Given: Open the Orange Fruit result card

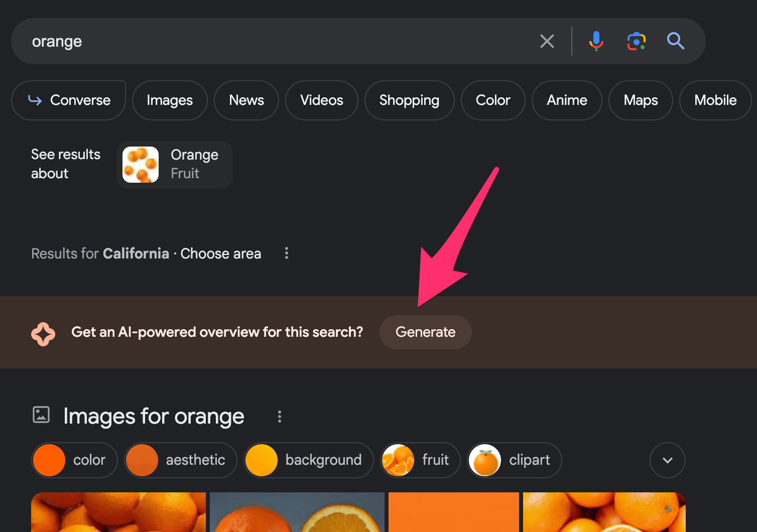Looking at the screenshot, I should point(175,165).
